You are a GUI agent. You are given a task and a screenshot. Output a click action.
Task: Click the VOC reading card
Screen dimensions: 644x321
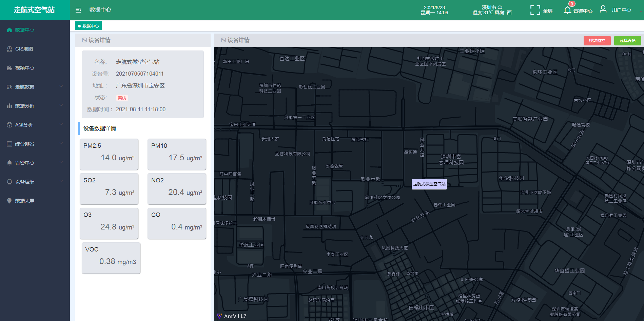pyautogui.click(x=111, y=258)
